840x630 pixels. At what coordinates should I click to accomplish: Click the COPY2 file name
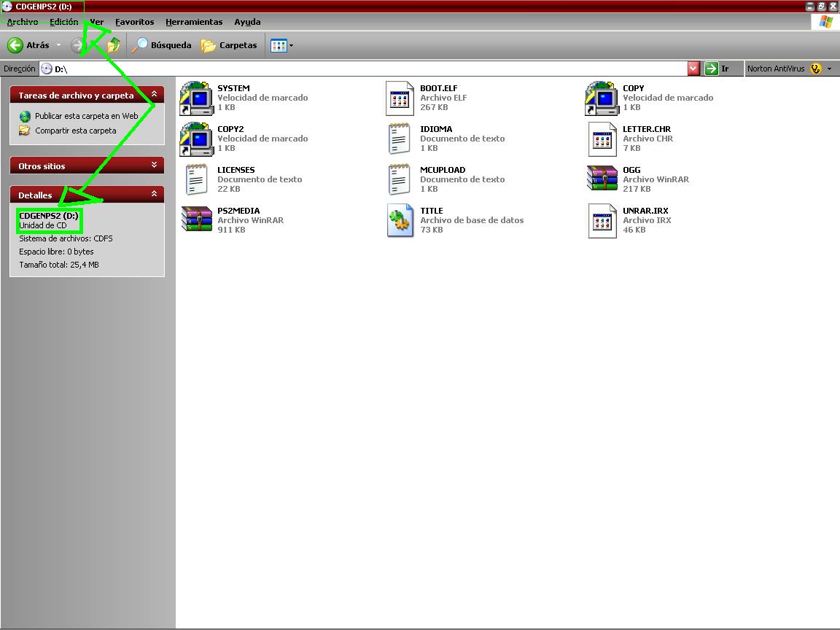coord(231,129)
